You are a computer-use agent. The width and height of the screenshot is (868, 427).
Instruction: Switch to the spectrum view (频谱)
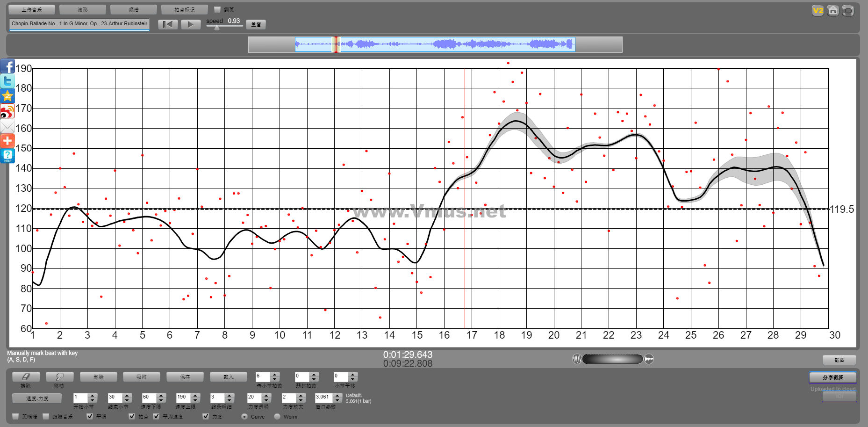[x=134, y=9]
